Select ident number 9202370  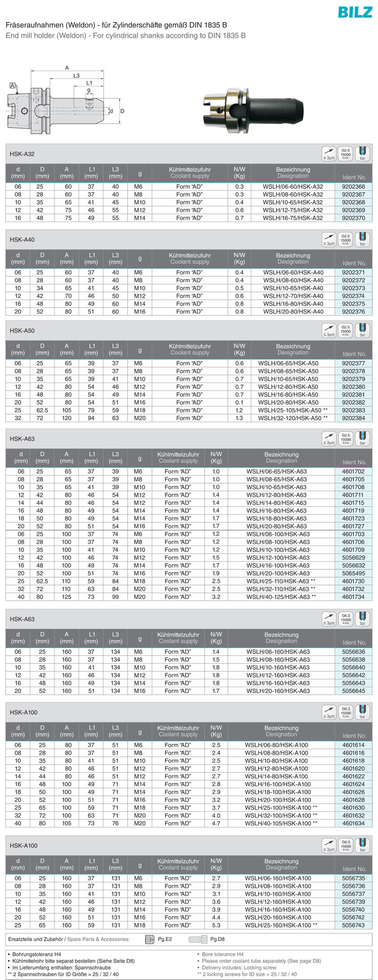[x=353, y=218]
